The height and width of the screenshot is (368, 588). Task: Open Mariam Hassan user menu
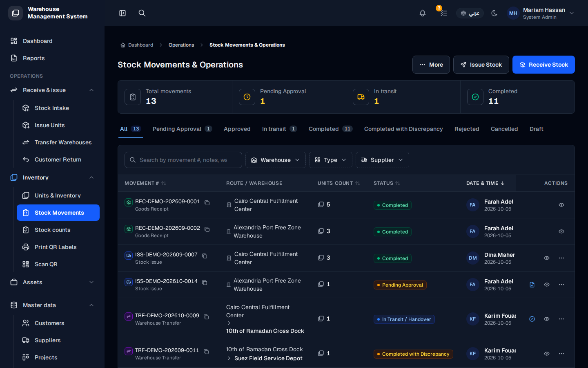(541, 13)
